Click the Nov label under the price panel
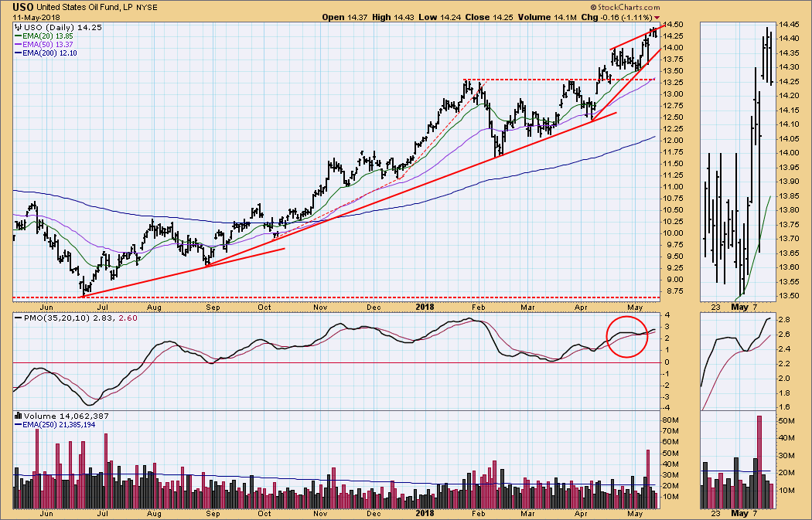This screenshot has width=812, height=520. tap(320, 307)
